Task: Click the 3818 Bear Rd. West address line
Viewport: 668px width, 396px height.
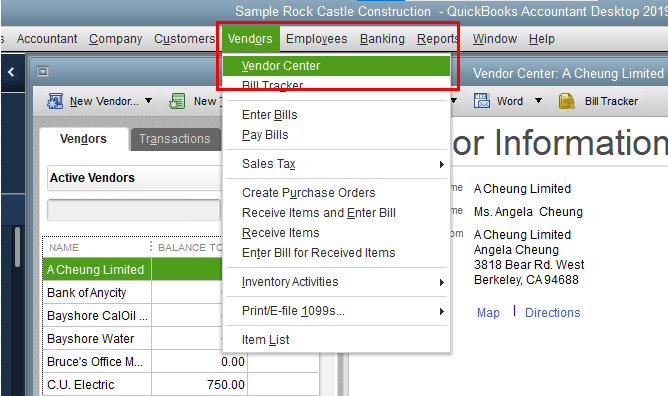Action: (x=529, y=265)
